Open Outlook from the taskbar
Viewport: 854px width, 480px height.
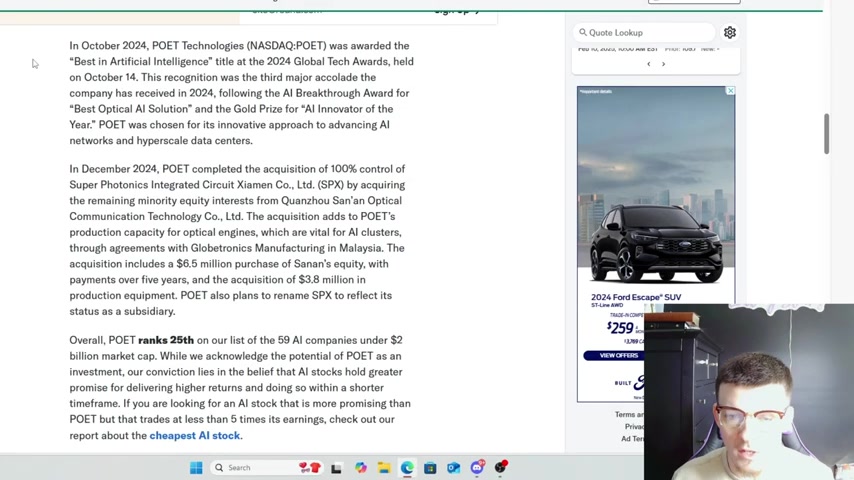coord(454,467)
